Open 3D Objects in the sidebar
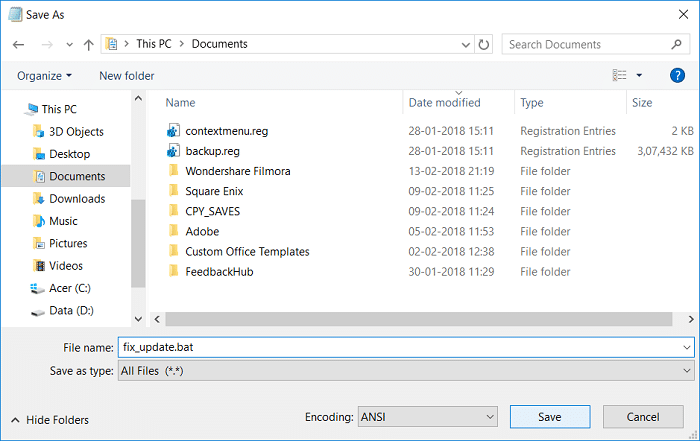Image resolution: width=700 pixels, height=441 pixels. point(76,132)
